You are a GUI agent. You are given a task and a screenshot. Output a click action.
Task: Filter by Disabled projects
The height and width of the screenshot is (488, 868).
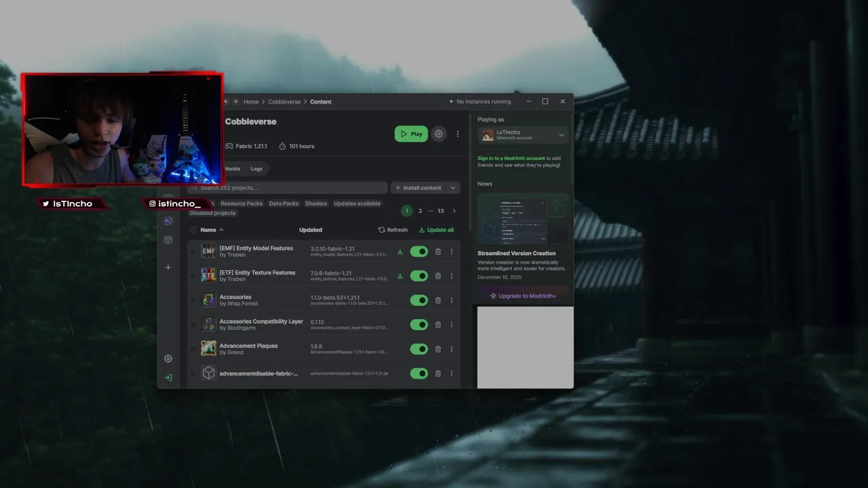point(212,213)
